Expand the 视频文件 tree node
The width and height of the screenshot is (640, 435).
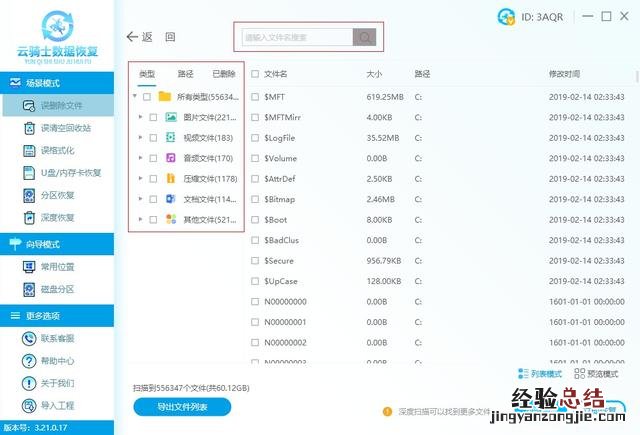tap(140, 138)
